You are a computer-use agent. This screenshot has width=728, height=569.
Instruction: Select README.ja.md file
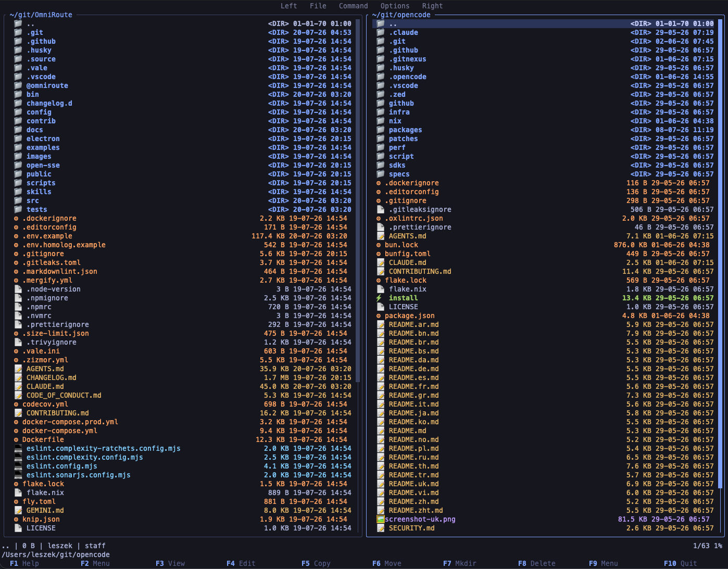click(414, 413)
